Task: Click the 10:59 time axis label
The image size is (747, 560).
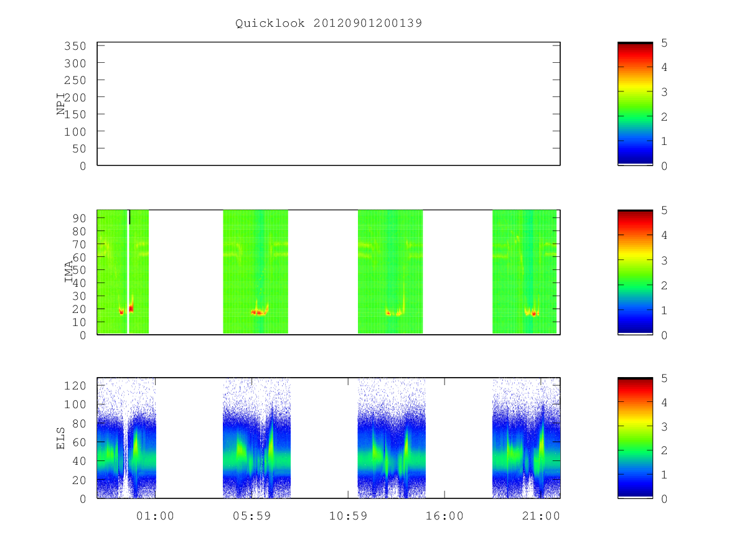Action: pos(348,516)
